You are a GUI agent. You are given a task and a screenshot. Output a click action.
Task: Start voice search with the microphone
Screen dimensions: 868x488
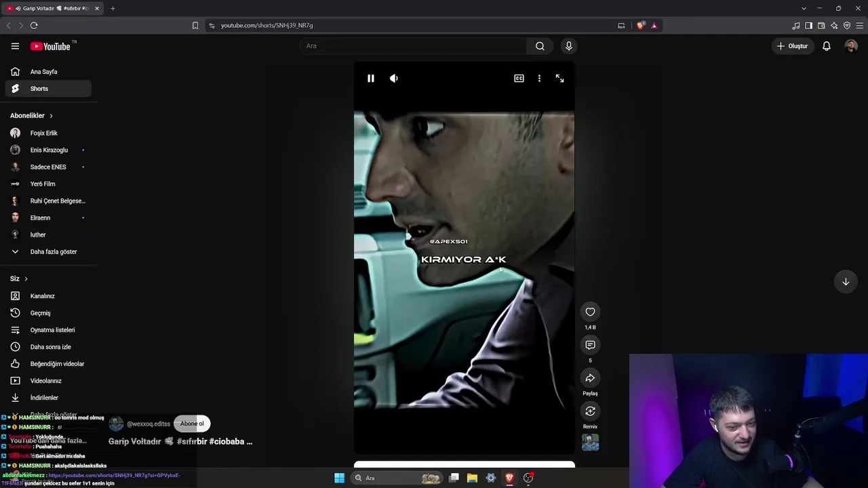(569, 46)
